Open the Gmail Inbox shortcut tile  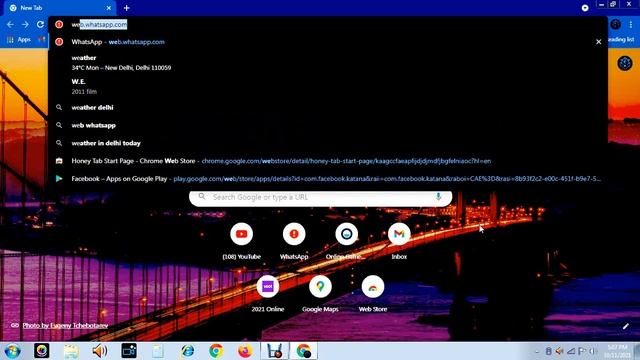pos(399,241)
